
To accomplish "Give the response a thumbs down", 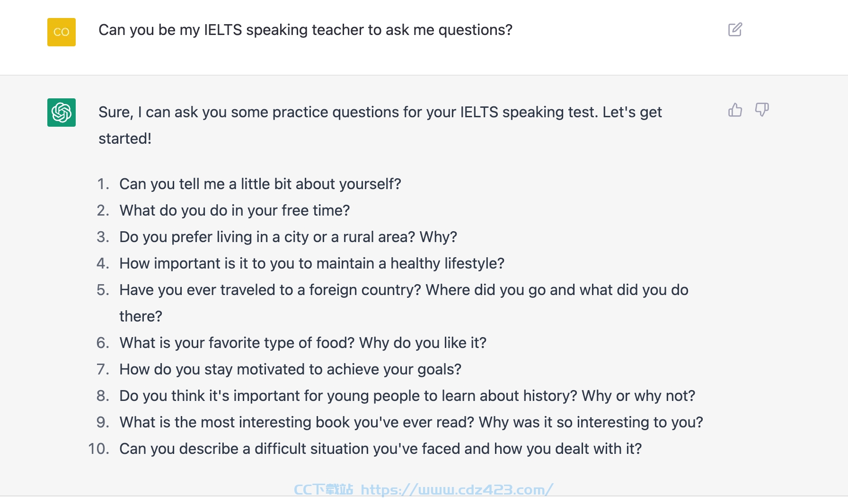I will coord(762,110).
